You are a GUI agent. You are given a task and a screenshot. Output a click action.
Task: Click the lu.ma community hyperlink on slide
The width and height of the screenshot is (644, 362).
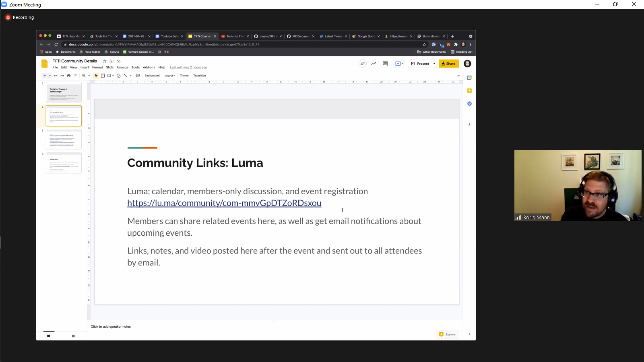(224, 203)
